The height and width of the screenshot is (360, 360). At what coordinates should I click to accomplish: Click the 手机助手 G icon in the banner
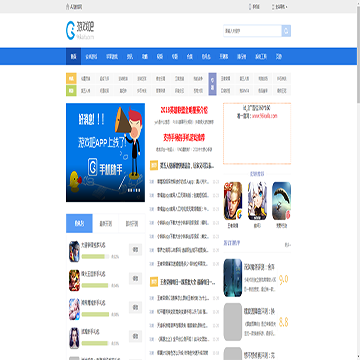(x=92, y=168)
